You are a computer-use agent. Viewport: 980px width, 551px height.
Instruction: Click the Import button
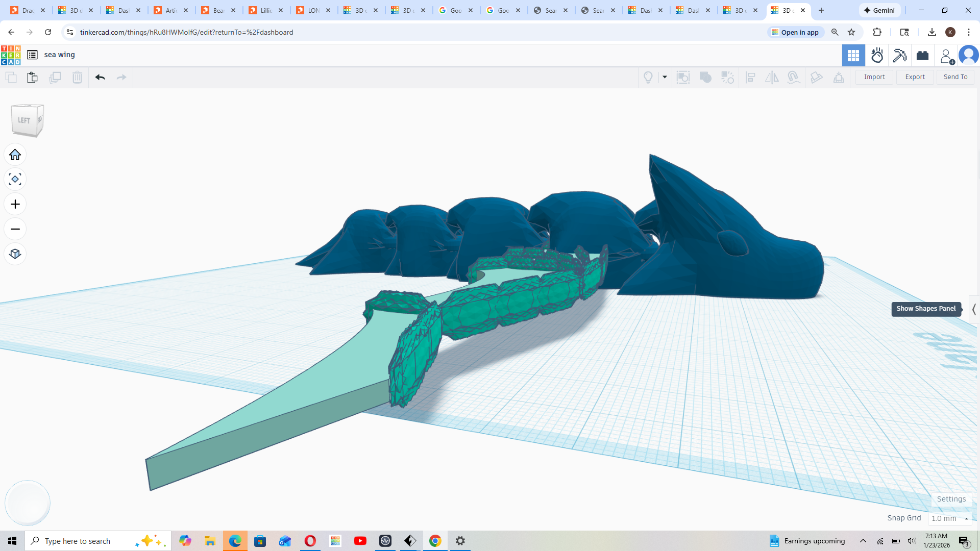pyautogui.click(x=874, y=77)
